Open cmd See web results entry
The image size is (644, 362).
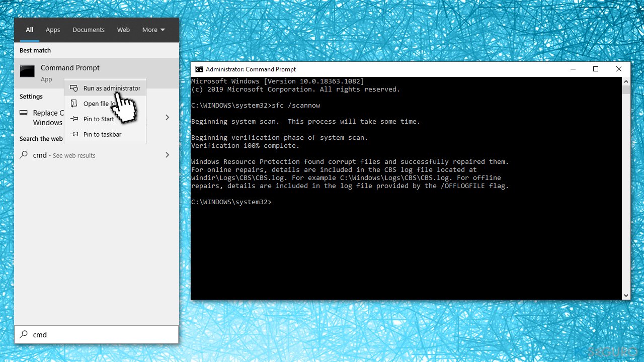97,155
